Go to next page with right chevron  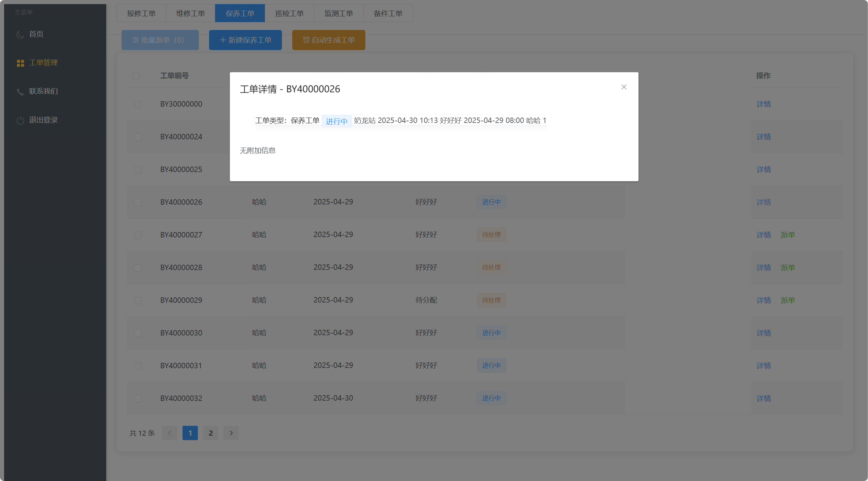231,433
